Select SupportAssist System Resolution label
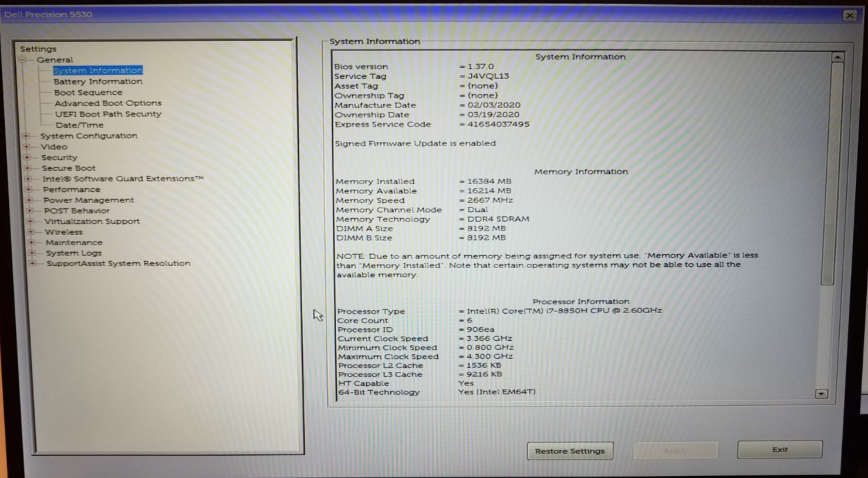868x478 pixels. point(119,263)
